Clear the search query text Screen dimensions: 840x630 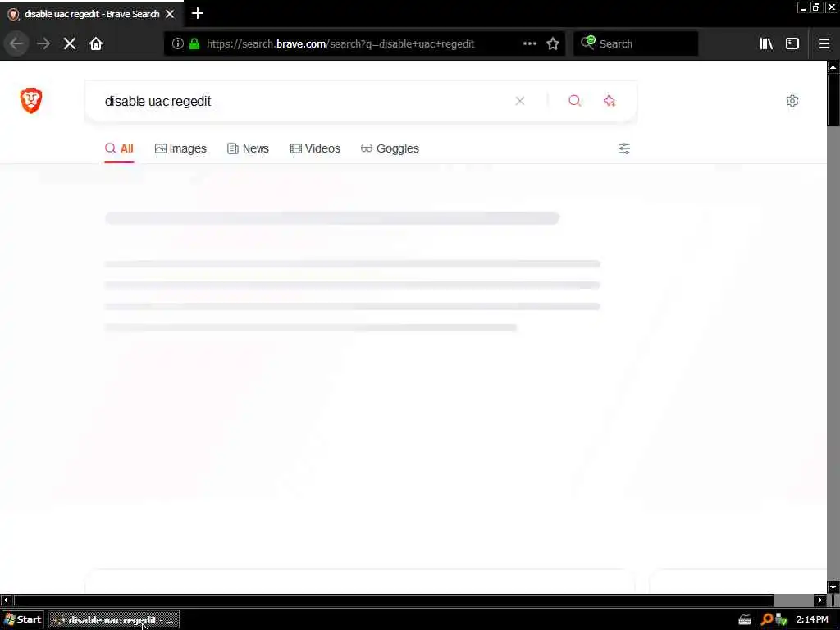pos(519,101)
